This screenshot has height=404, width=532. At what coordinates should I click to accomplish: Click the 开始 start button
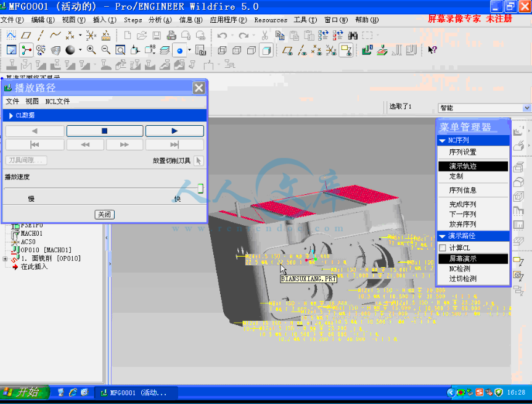24,392
